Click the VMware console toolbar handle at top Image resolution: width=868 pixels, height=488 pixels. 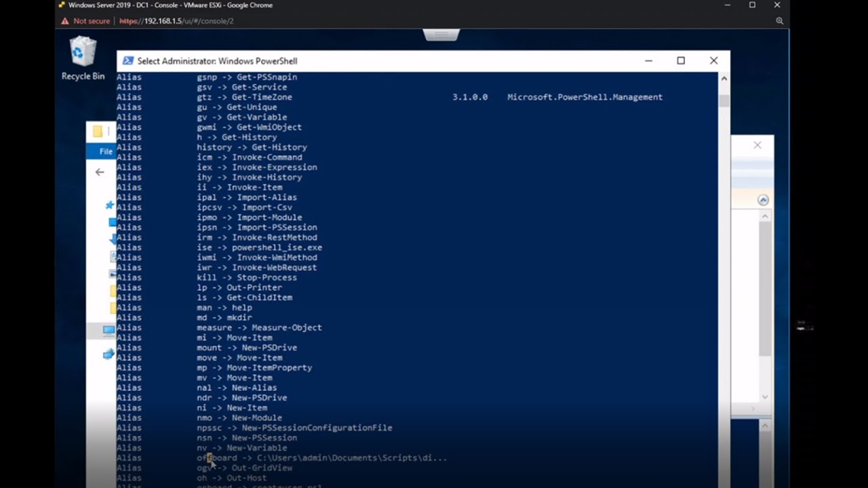441,35
